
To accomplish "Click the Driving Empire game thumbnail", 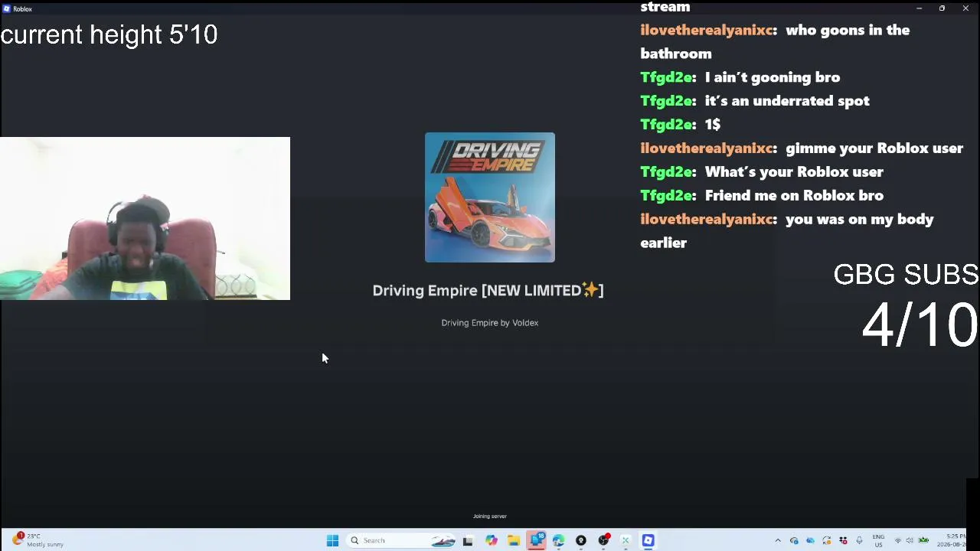I will point(490,197).
